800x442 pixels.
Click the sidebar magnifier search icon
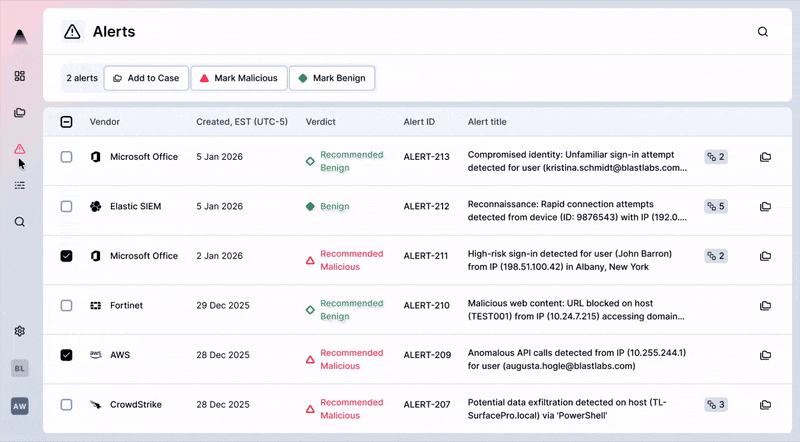(20, 222)
